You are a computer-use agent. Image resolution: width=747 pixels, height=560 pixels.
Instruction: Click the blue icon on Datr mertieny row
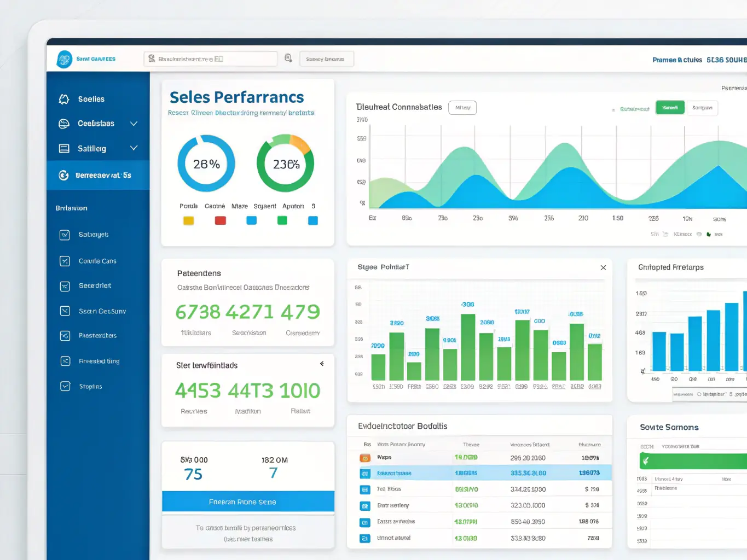(x=365, y=506)
